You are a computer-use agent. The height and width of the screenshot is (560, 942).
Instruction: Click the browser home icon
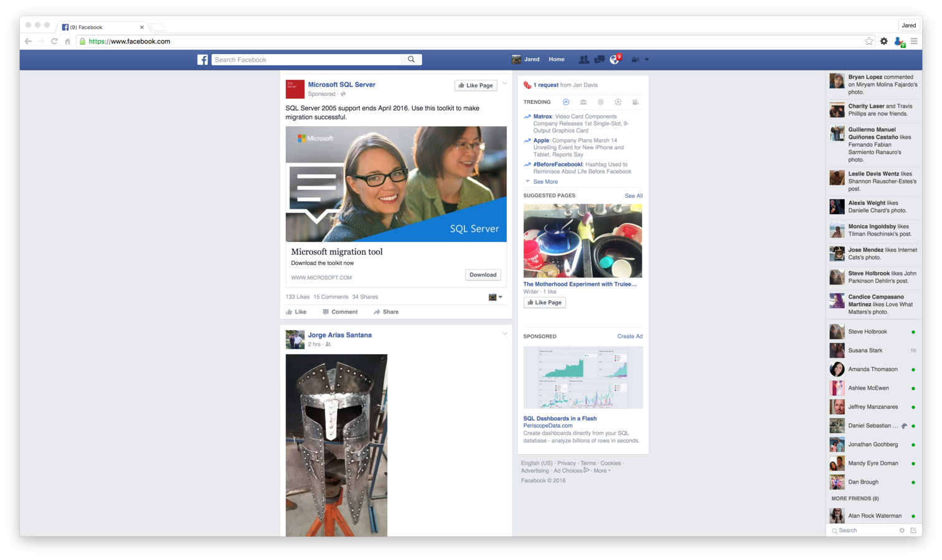[67, 41]
